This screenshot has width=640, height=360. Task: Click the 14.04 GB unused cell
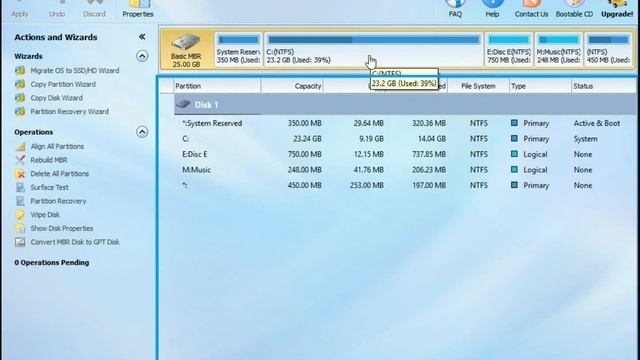[432, 139]
